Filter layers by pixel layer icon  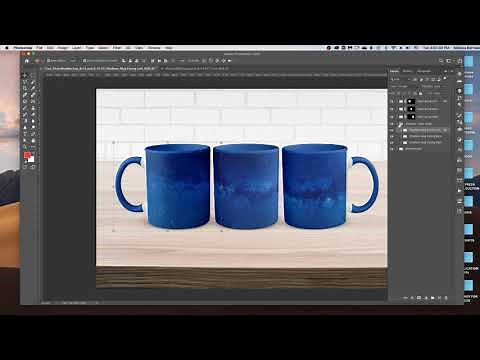pos(415,80)
